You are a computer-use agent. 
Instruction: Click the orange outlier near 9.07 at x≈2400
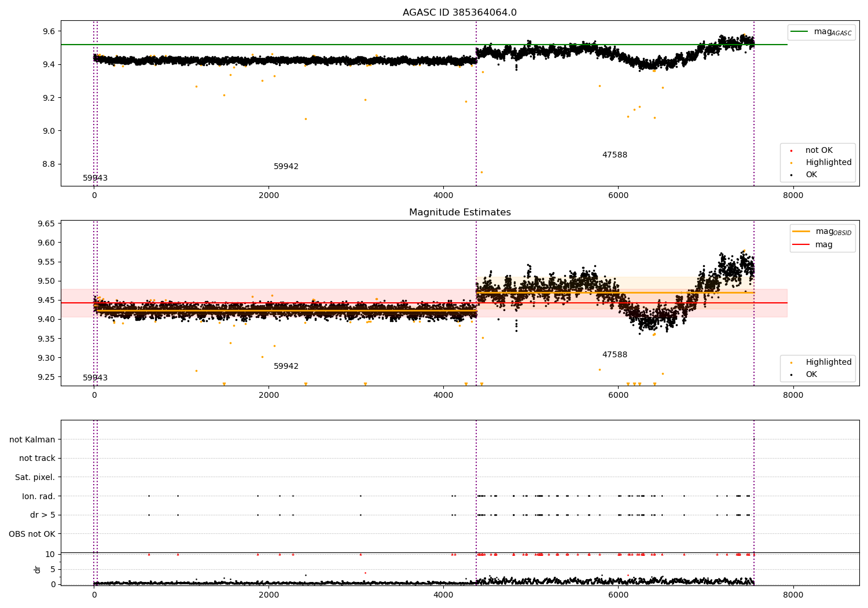(306, 119)
